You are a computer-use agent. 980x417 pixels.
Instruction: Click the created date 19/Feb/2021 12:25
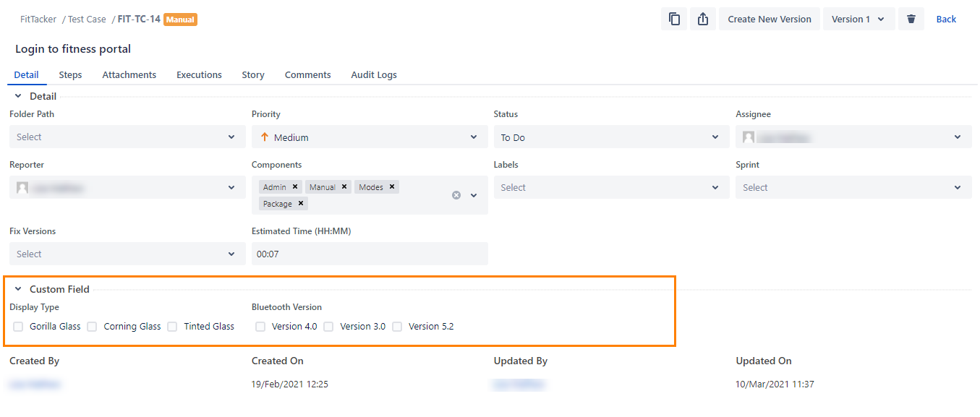click(x=290, y=384)
